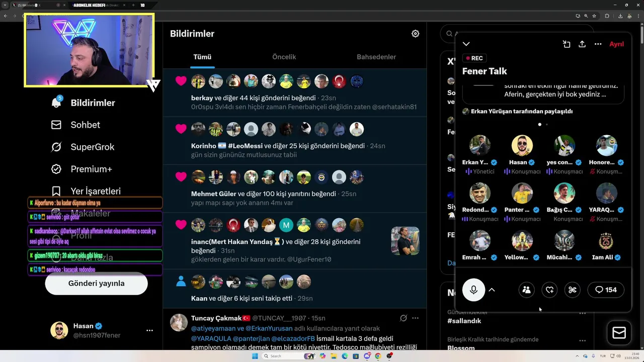This screenshot has width=644, height=362.
Task: Switch to the Bahsedenler tab
Action: (x=376, y=57)
